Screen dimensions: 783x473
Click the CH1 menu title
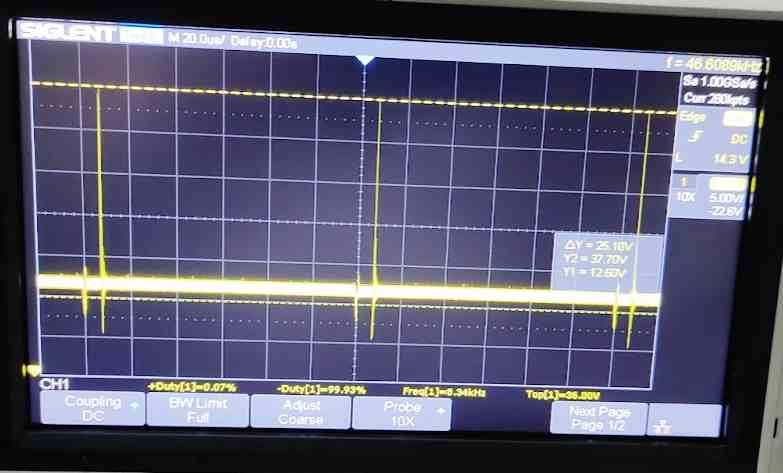[54, 384]
